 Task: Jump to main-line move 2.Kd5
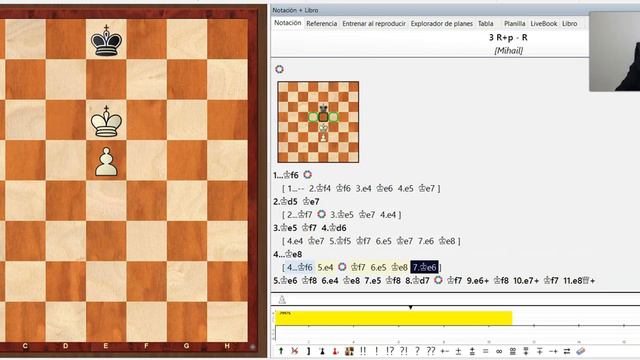tap(285, 202)
